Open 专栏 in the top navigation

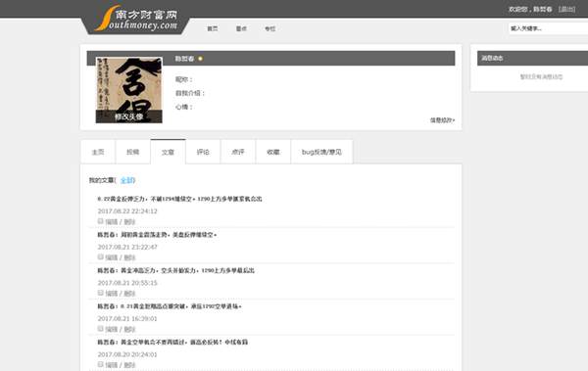(270, 28)
